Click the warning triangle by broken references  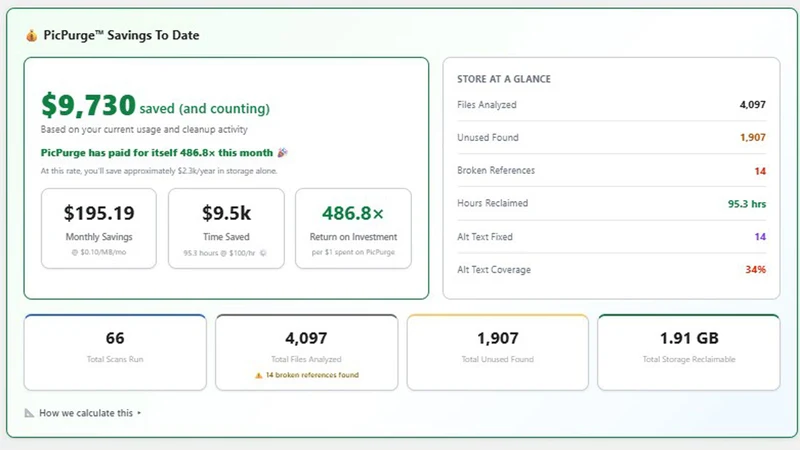coord(259,375)
